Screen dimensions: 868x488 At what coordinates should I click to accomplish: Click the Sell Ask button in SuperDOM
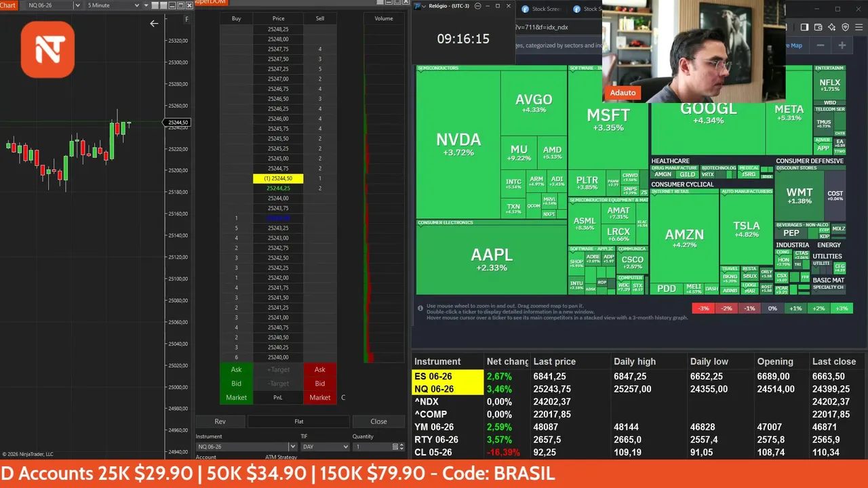coord(320,369)
